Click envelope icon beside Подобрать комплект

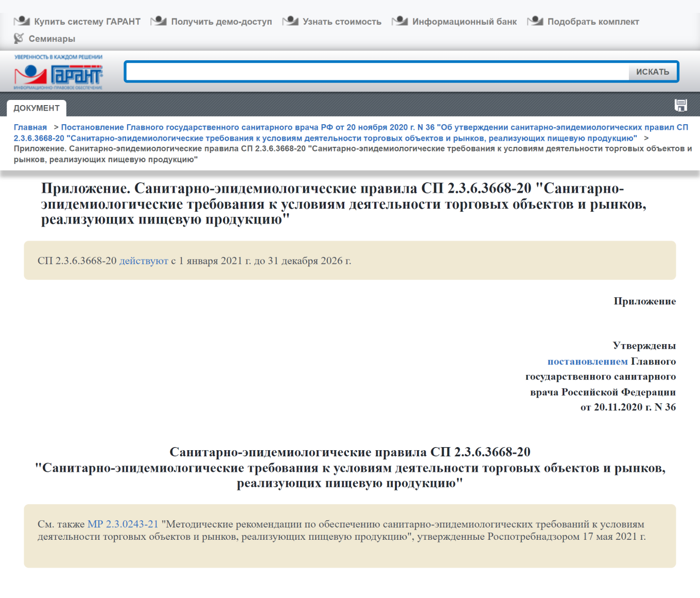tap(535, 21)
